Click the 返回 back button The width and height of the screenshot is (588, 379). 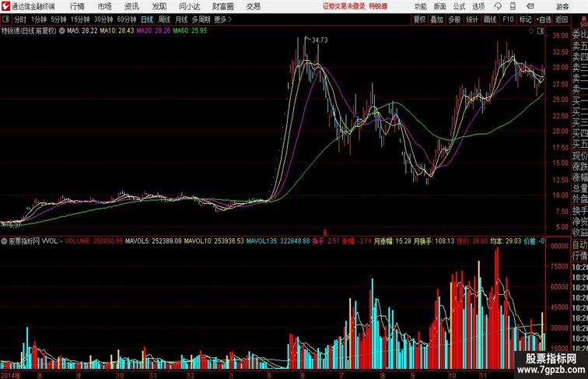(562, 19)
